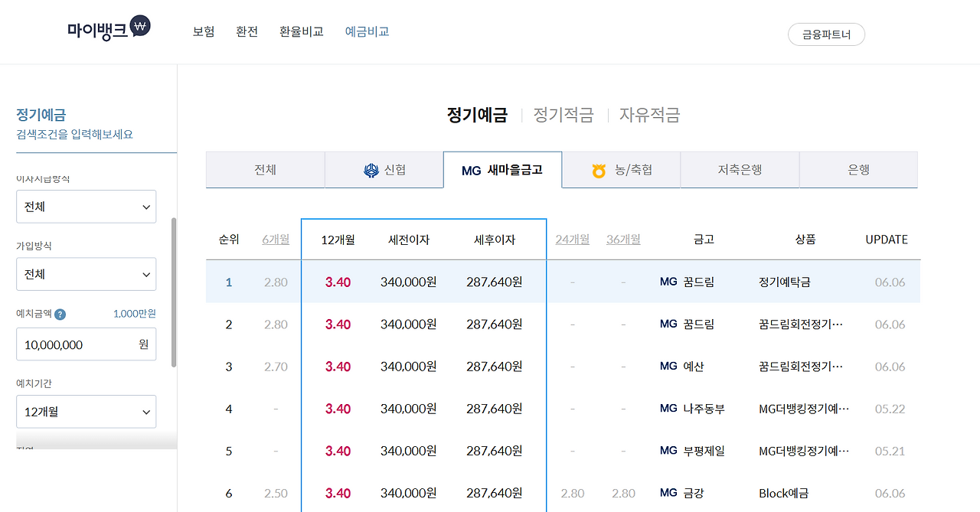The width and height of the screenshot is (980, 512).
Task: Click MG logo in 금강 row
Action: [x=668, y=493]
